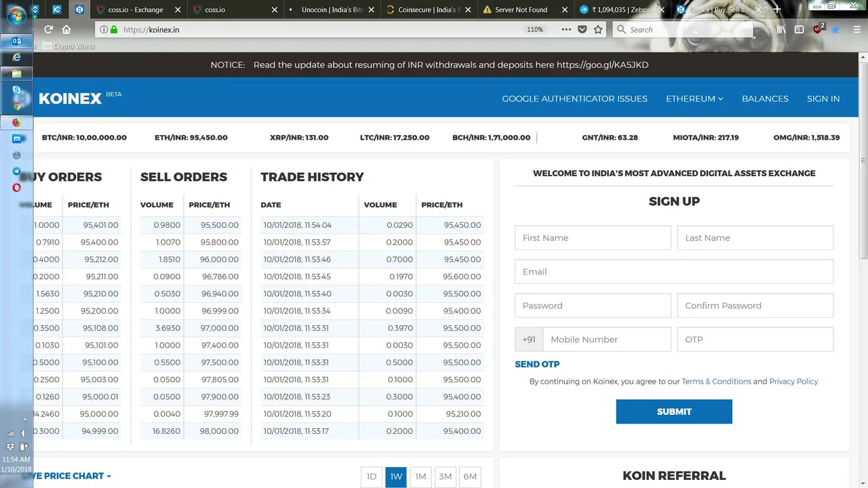Click the blue star extension icon

coord(835,30)
